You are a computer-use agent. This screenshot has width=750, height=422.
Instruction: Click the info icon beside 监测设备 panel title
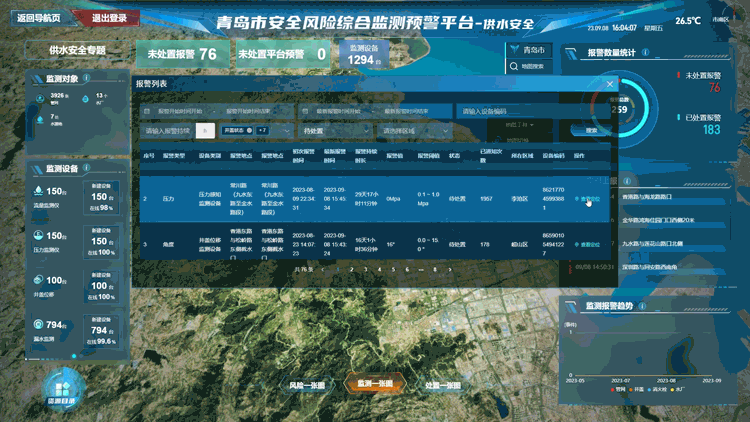[87, 168]
